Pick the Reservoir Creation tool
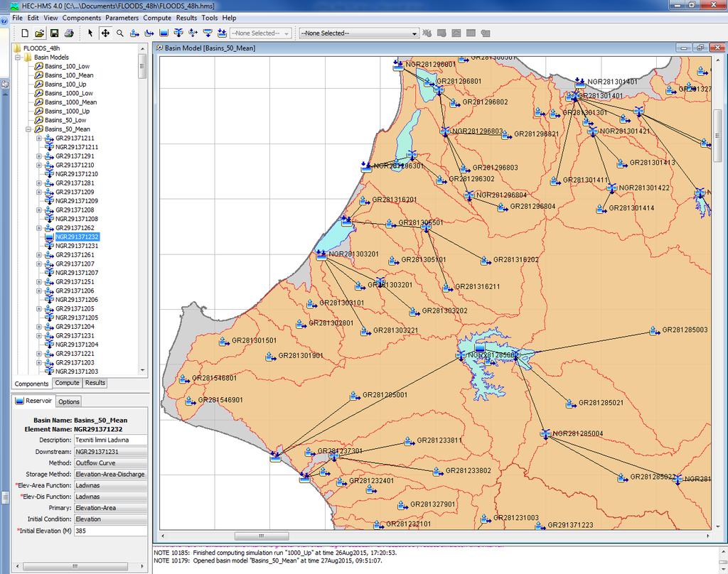The height and width of the screenshot is (574, 728). (164, 33)
